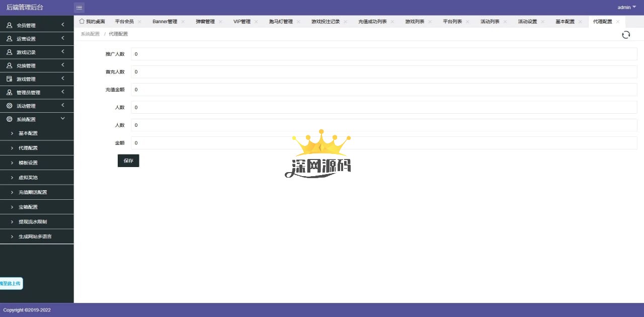
Task: Click the 活动管理 gear icon
Action: click(9, 106)
